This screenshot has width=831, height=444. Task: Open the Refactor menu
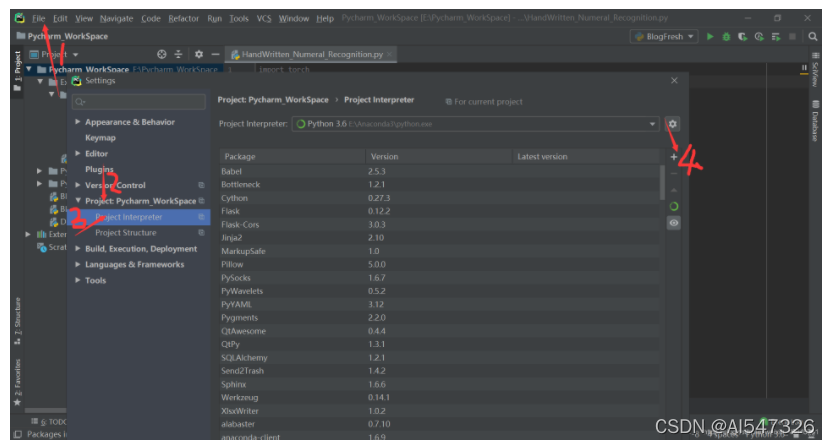pos(183,19)
